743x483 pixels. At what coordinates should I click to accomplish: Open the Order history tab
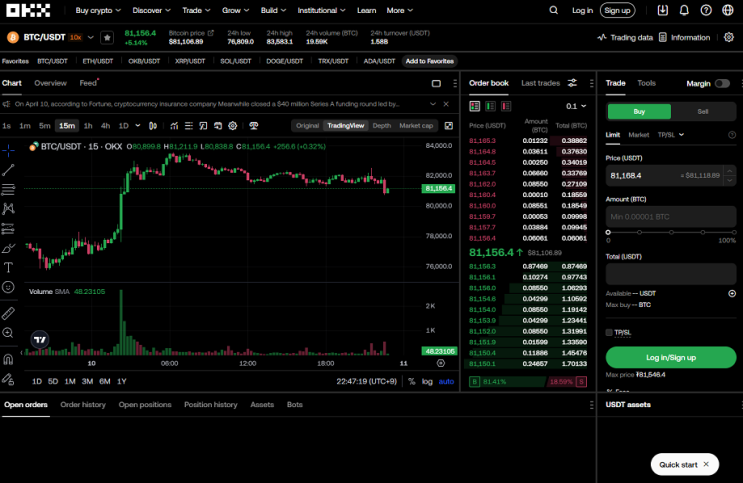[83, 405]
